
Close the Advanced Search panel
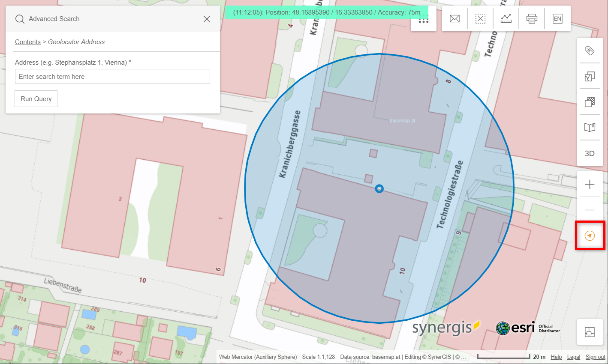207,19
